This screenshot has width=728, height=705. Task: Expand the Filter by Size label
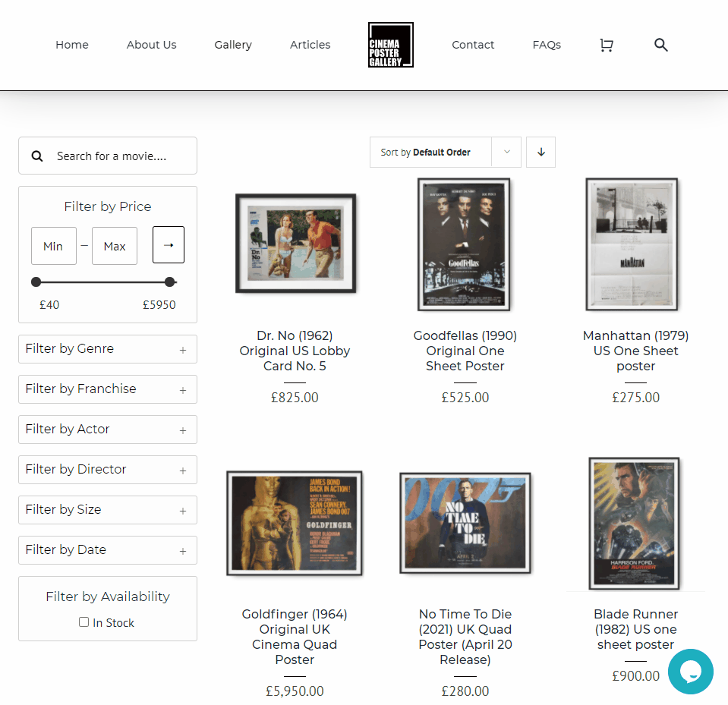coord(63,510)
